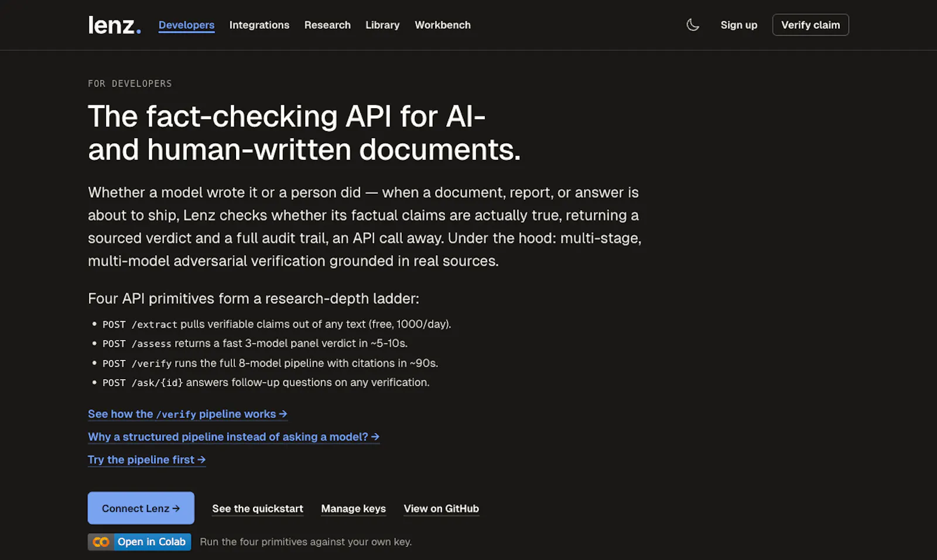Viewport: 937px width, 560px height.
Task: Open 'See how the /verify pipeline works' link
Action: point(187,414)
